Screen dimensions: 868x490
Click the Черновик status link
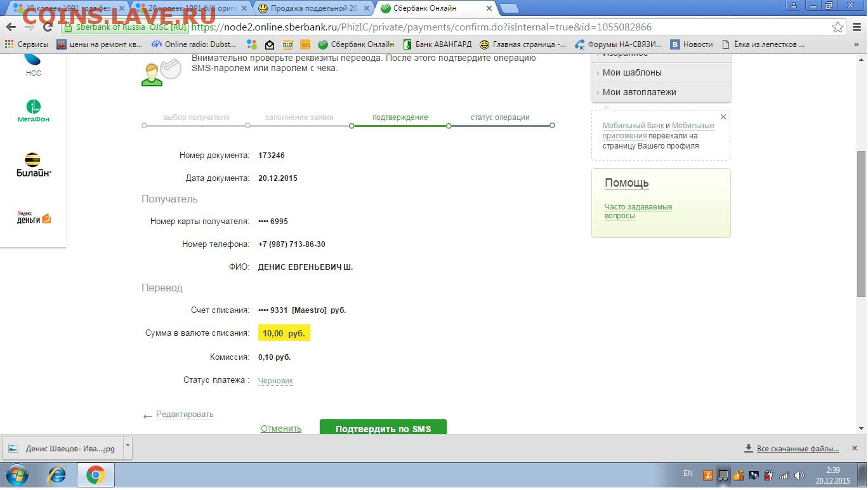[x=275, y=381]
